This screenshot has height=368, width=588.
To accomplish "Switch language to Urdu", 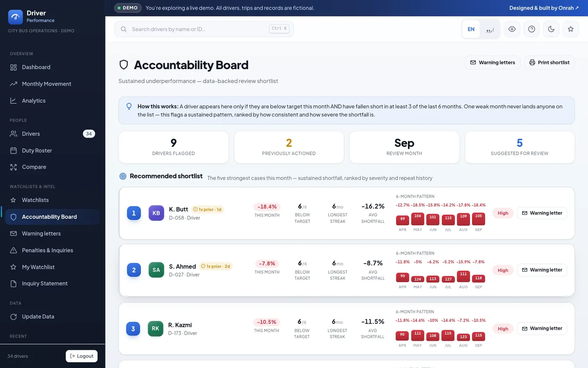I will coord(490,29).
